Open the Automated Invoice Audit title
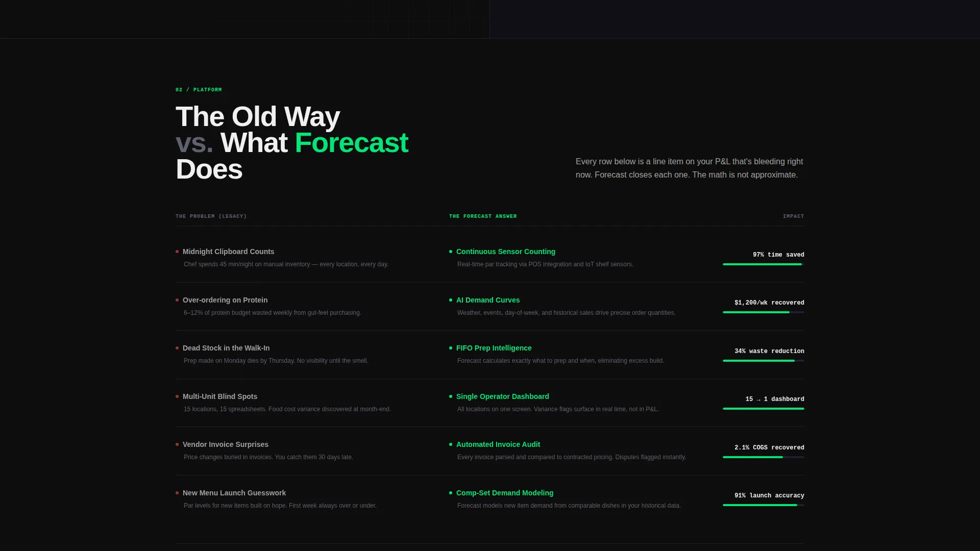Image resolution: width=980 pixels, height=551 pixels. [498, 444]
